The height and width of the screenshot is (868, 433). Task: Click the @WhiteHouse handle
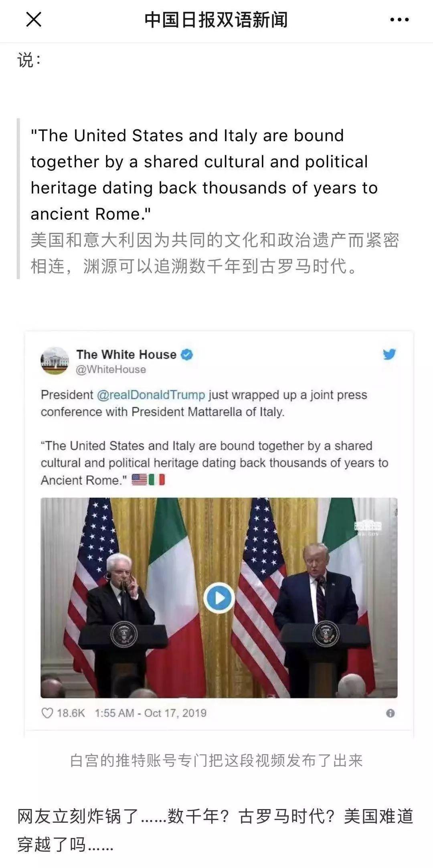(x=111, y=369)
